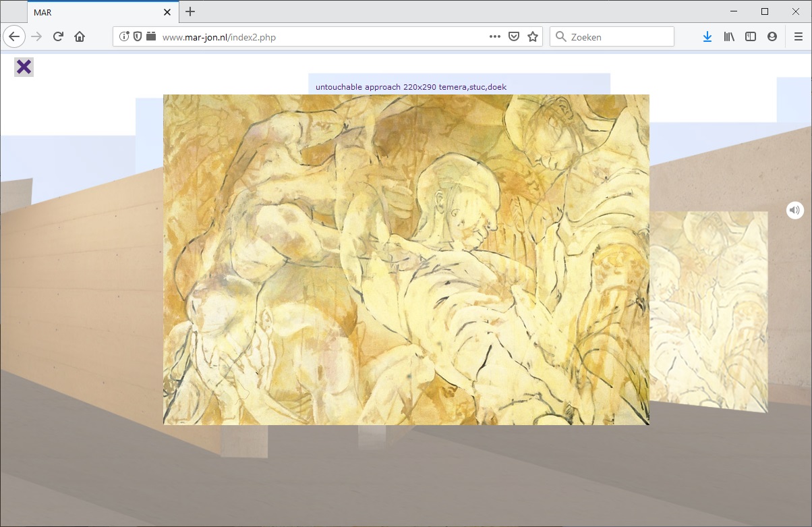Viewport: 812px width, 527px height.
Task: Toggle the sound speaker icon
Action: tap(794, 211)
